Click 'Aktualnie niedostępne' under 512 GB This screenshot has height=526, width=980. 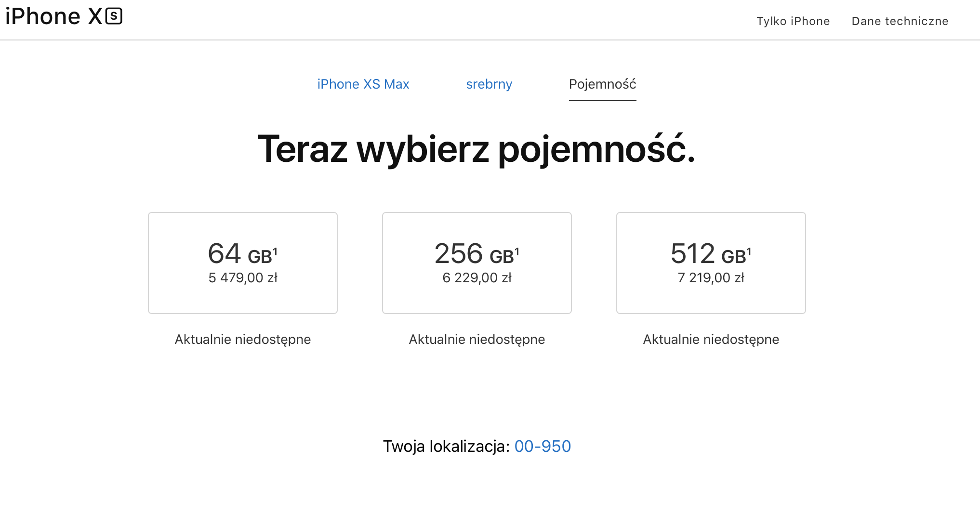711,340
